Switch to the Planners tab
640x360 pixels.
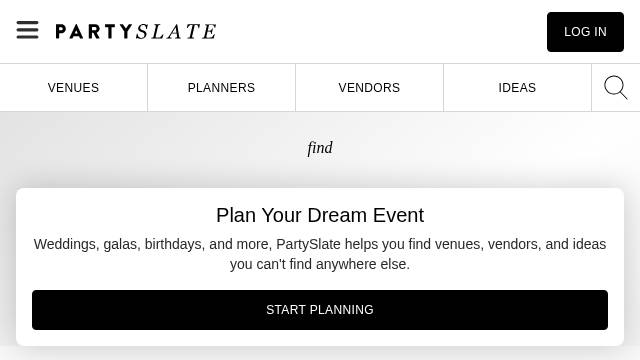point(221,87)
